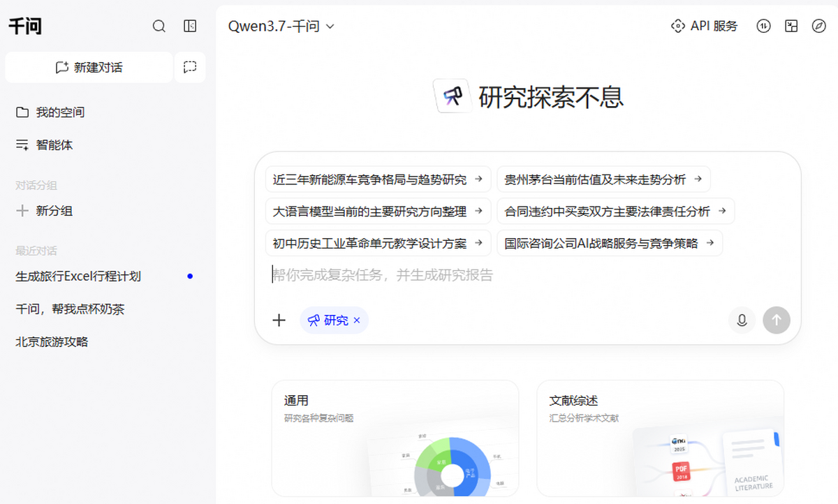
Task: Open 智能体 agents section
Action: pos(44,145)
